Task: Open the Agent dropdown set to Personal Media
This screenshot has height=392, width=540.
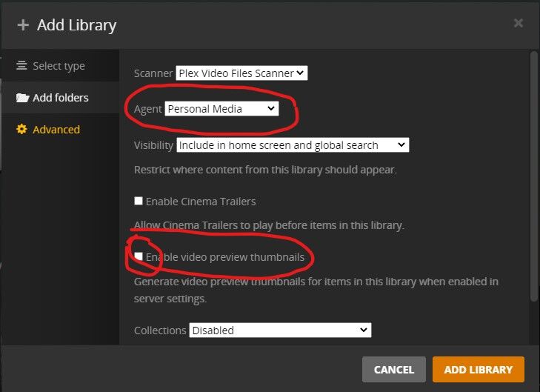Action: (x=221, y=109)
